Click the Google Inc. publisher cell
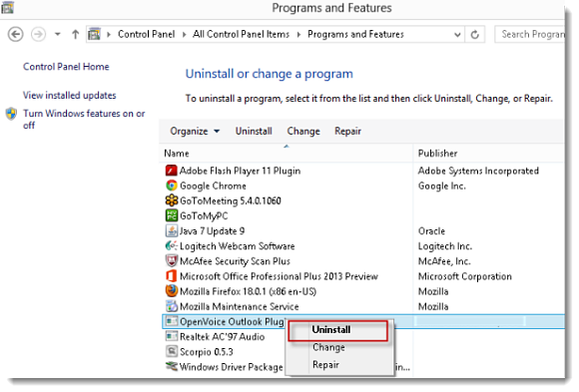Viewport: 579px width, 392px height. point(441,186)
